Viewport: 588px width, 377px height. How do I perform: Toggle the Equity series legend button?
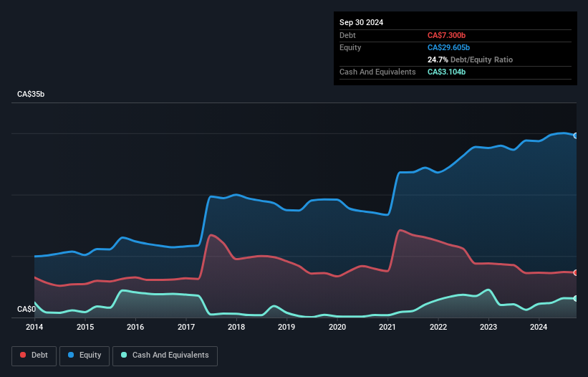(x=85, y=355)
